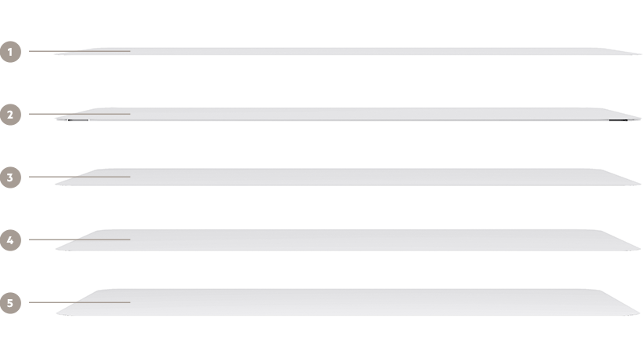
Task: Select the number 4 circular marker
Action: [10, 240]
